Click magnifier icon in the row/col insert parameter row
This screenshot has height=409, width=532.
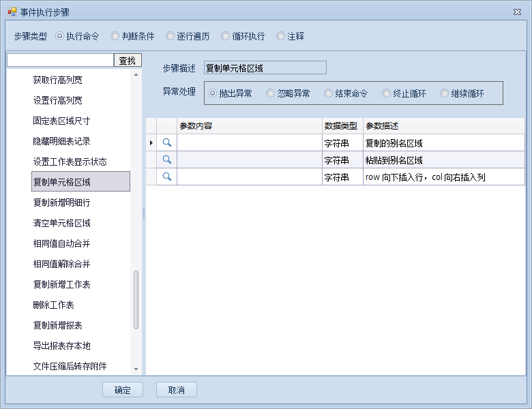pos(166,177)
